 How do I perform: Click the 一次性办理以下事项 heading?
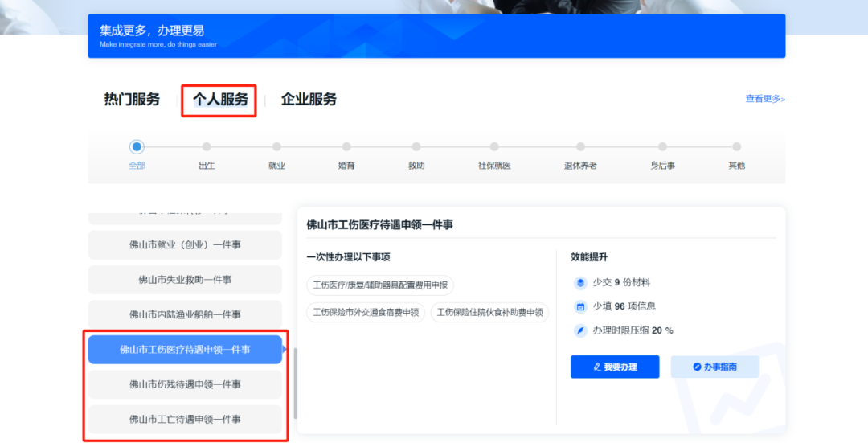tap(348, 257)
